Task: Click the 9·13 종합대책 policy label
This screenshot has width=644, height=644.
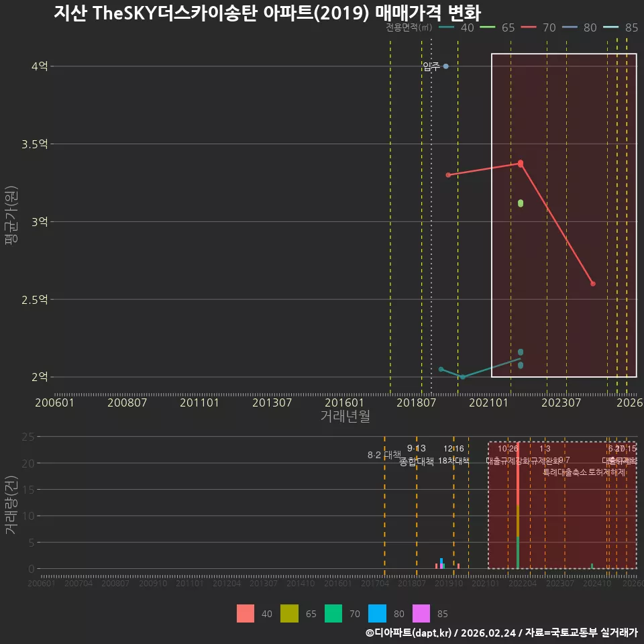Action: point(417,455)
